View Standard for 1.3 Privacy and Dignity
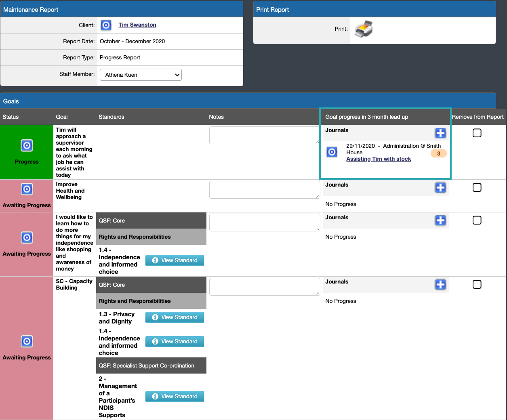The height and width of the screenshot is (420, 507). (175, 317)
